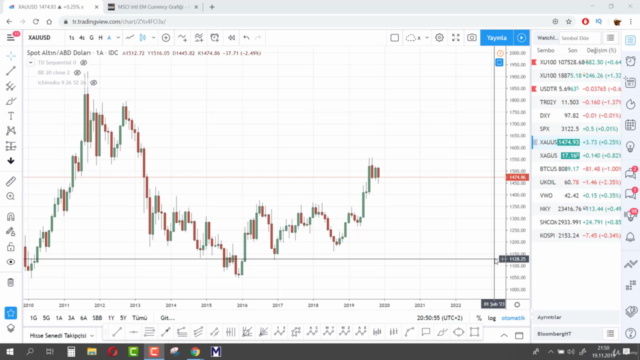Hide all drawing tools with eye icon
This screenshot has width=640, height=360.
[11, 262]
